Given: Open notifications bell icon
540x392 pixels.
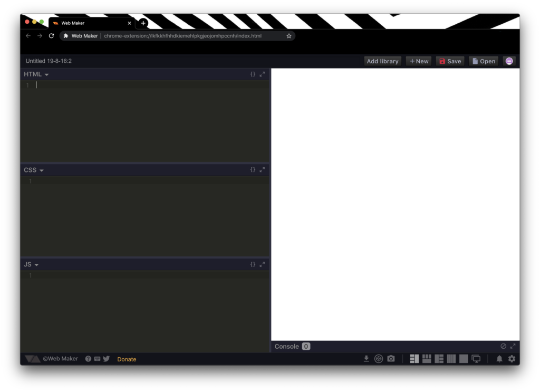Looking at the screenshot, I should [499, 359].
